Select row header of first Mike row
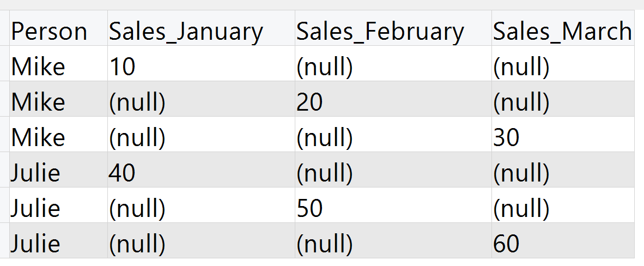 point(4,63)
